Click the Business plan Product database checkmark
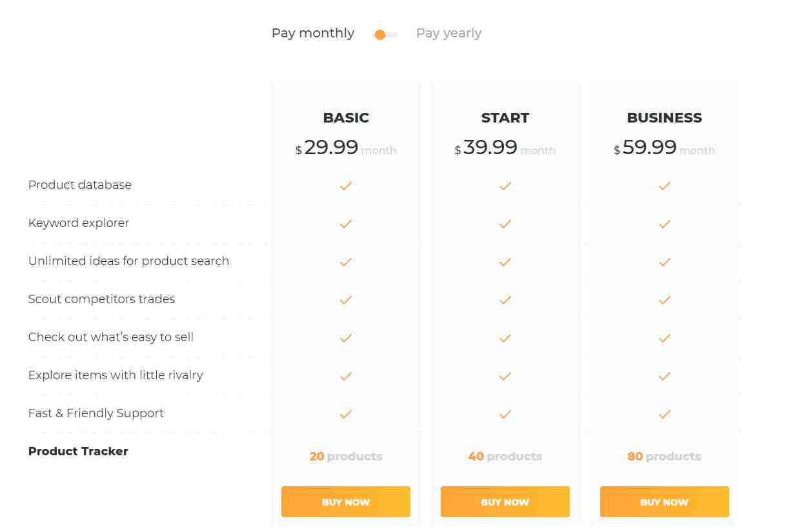Screen dimensions: 788x532 point(665,186)
